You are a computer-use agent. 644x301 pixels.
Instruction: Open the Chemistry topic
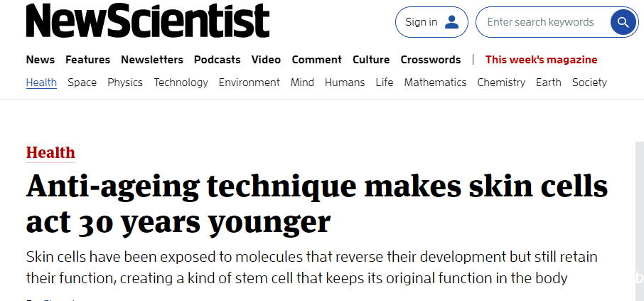click(501, 83)
